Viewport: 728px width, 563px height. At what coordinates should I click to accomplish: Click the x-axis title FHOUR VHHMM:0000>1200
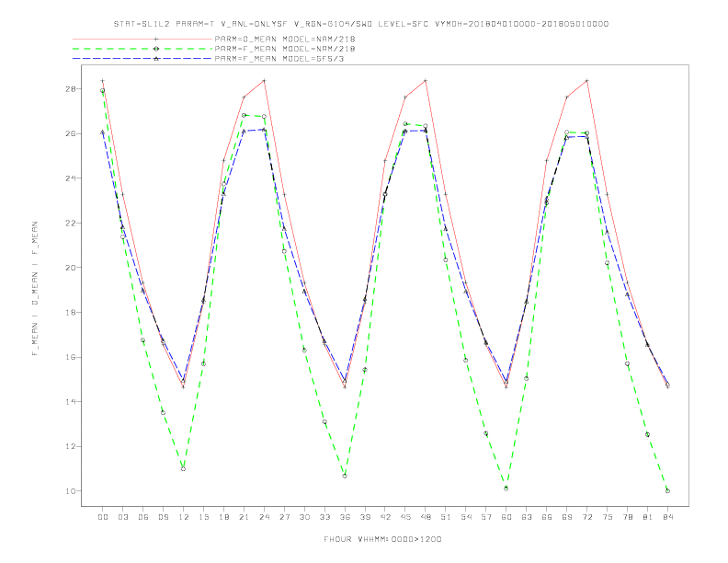click(x=382, y=539)
